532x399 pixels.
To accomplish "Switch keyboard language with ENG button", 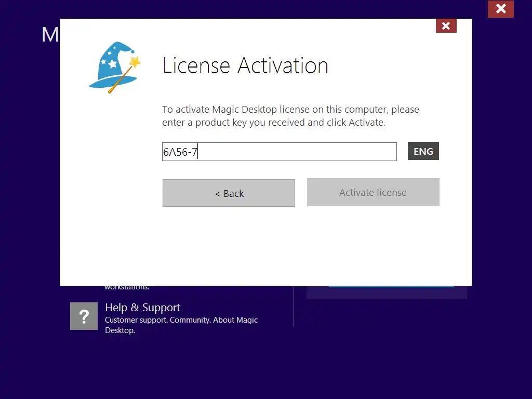I will 423,151.
